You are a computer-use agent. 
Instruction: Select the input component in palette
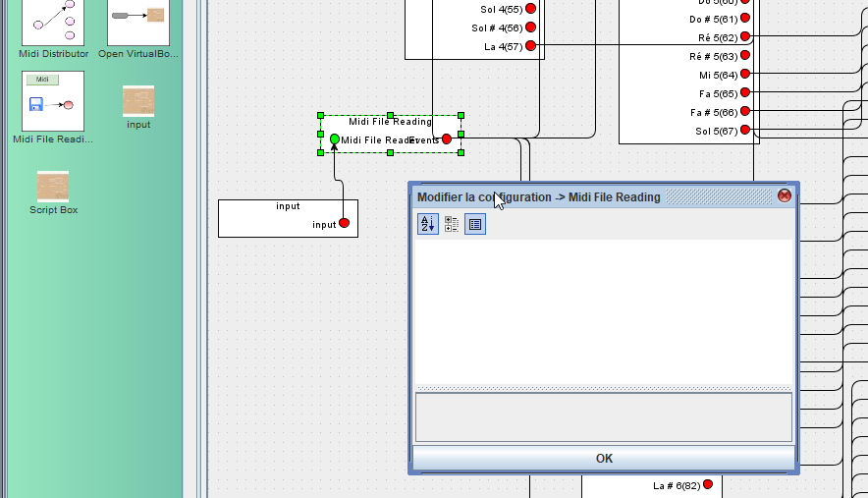click(138, 102)
